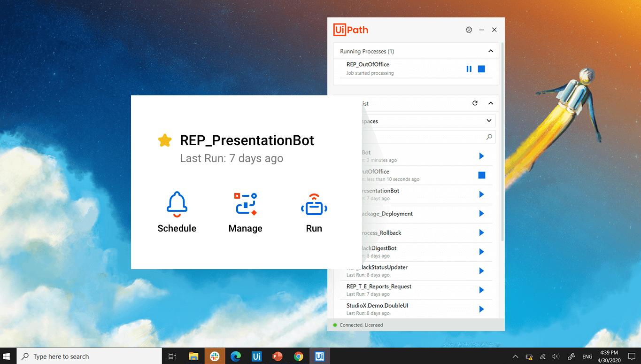
Task: Open Slack from the taskbar
Action: tap(215, 356)
